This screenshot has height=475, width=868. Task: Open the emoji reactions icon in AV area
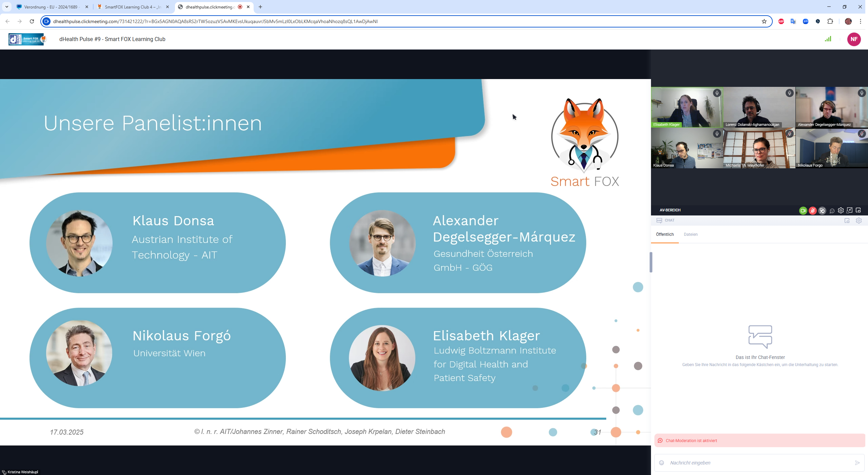[832, 211]
